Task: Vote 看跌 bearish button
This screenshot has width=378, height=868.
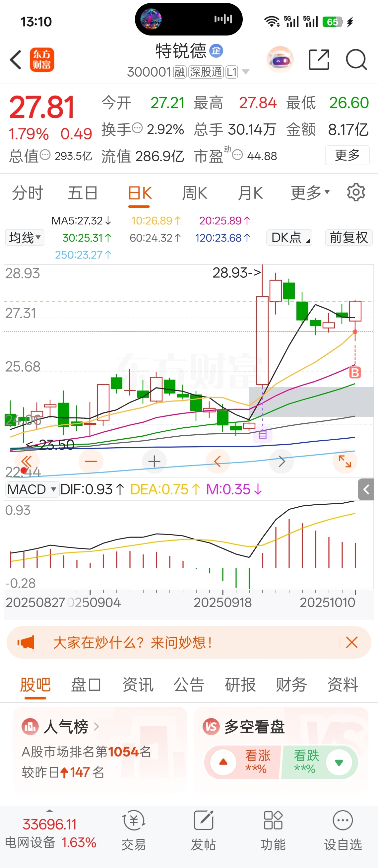Action: [x=319, y=762]
